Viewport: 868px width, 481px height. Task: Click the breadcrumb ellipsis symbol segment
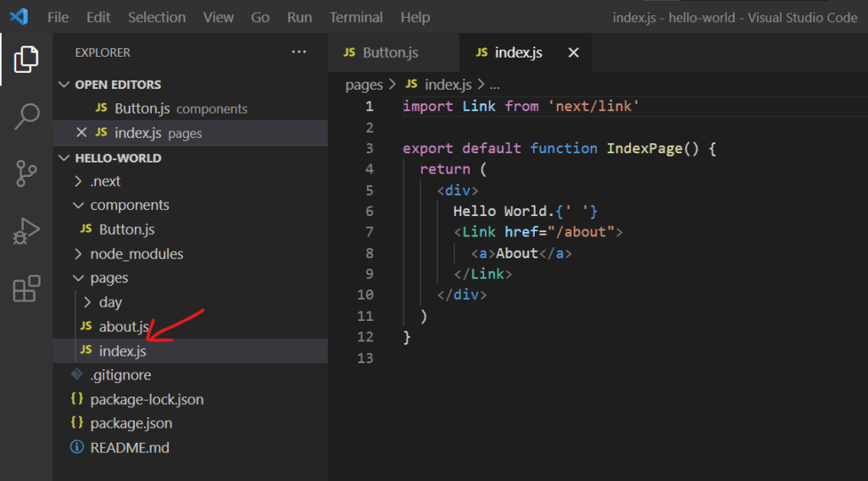[x=494, y=85]
